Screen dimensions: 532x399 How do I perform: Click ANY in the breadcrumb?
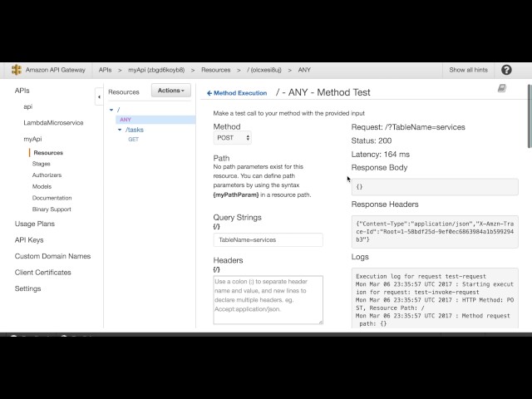click(x=304, y=70)
